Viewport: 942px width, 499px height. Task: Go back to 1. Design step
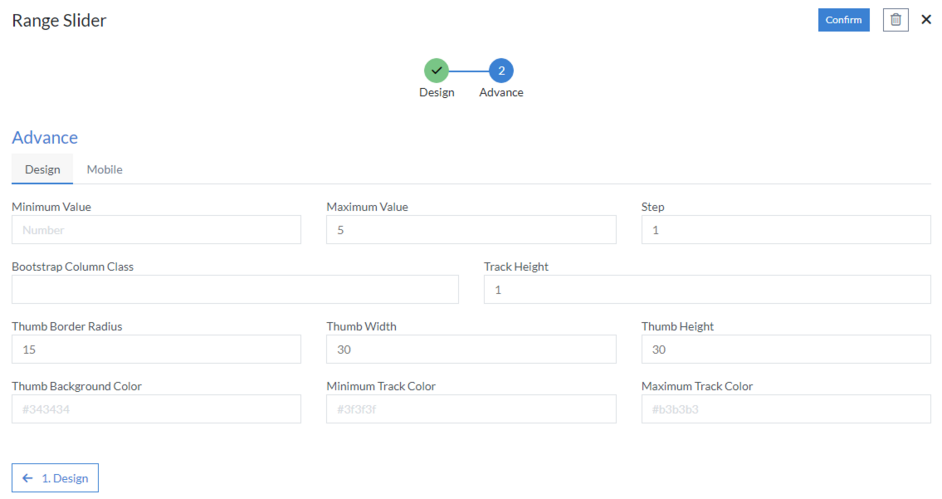coord(55,478)
